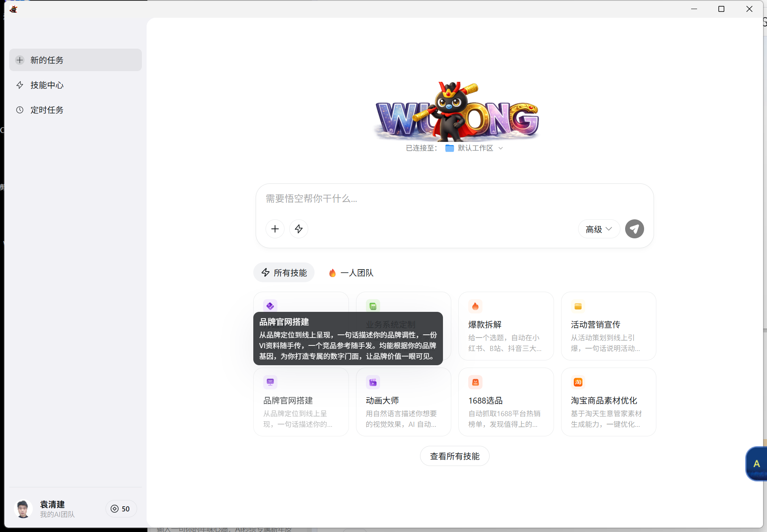Select the 技能中心 lightning icon in sidebar
This screenshot has height=532, width=767.
(x=20, y=85)
